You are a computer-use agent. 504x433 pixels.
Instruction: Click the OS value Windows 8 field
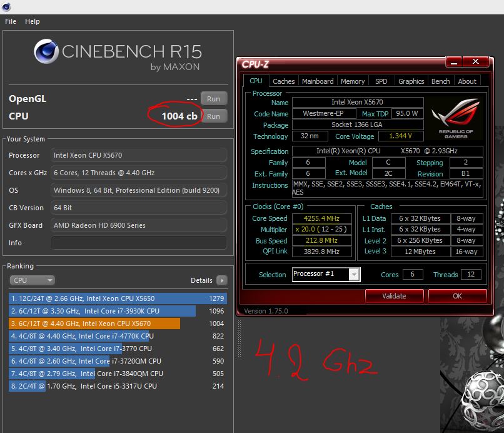[x=139, y=190]
